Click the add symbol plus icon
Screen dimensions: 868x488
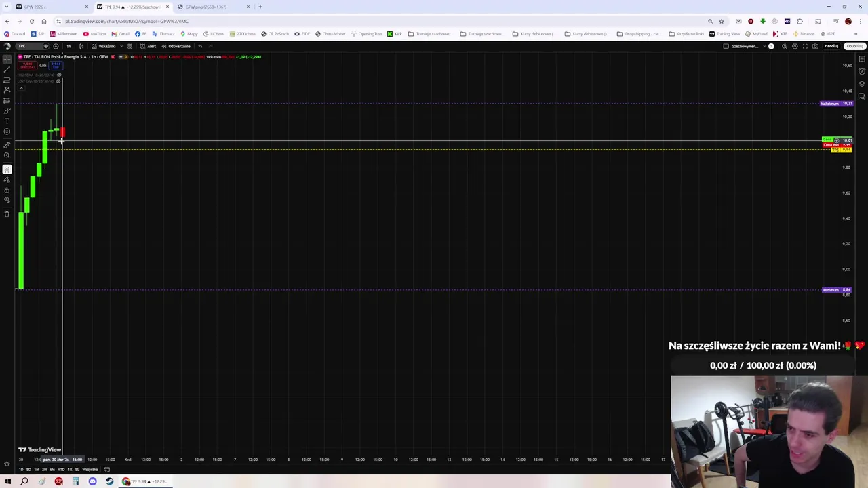(56, 46)
